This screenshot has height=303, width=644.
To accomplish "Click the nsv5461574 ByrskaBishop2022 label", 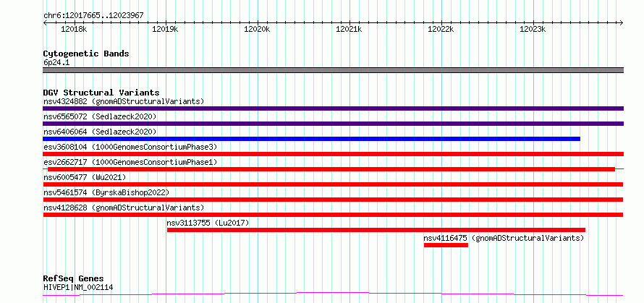I will click(106, 192).
